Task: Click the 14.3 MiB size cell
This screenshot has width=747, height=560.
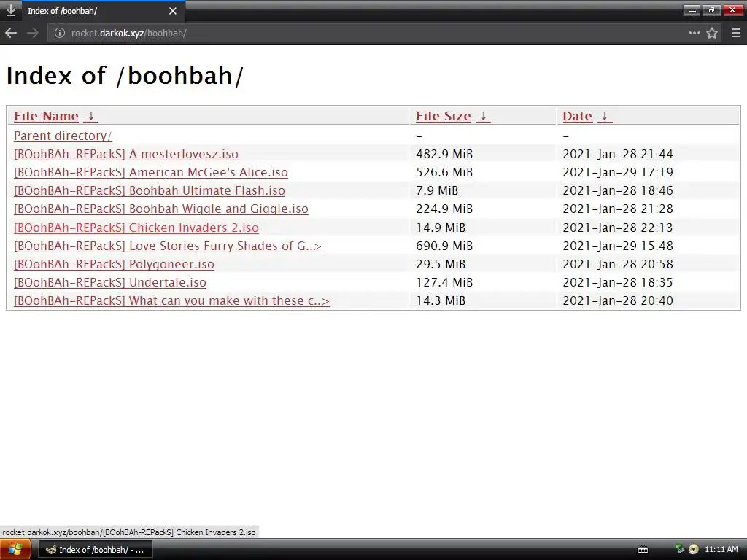Action: tap(441, 301)
